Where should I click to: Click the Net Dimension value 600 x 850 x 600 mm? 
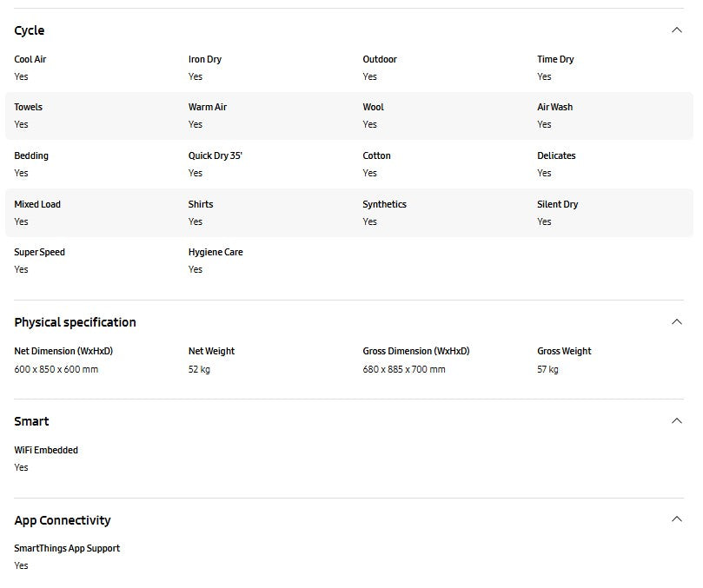(x=56, y=369)
